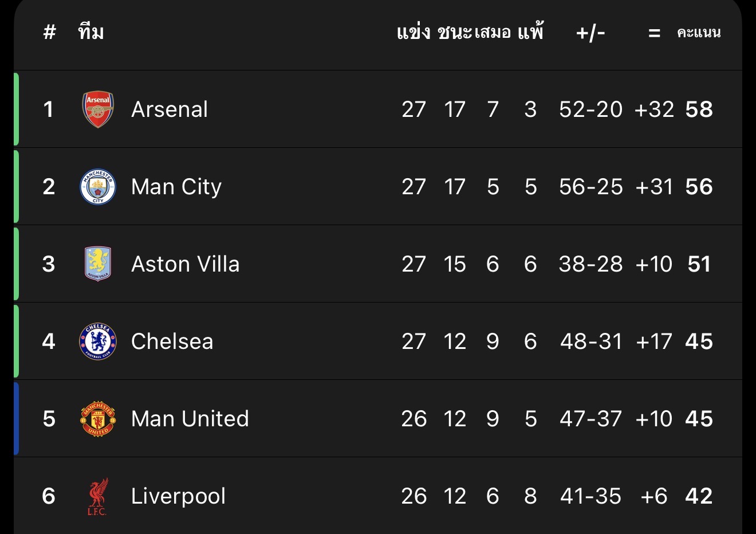Open the Arsenal team name link

[x=170, y=109]
